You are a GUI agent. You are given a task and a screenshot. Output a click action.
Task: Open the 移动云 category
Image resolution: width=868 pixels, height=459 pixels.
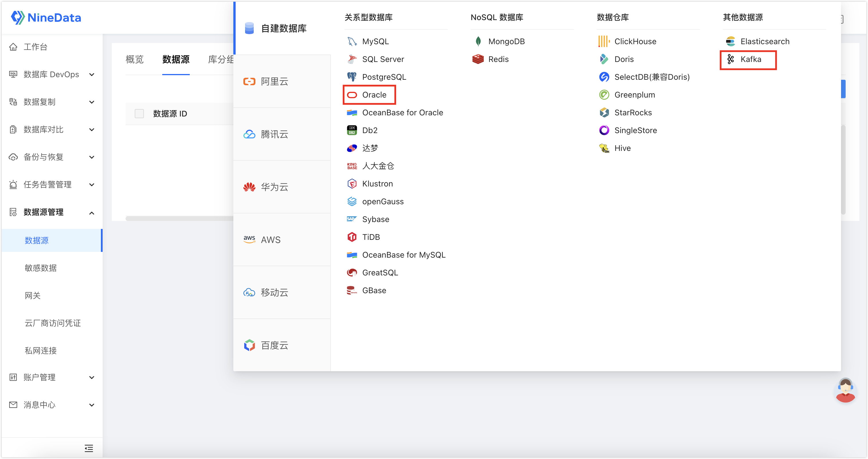(x=282, y=293)
